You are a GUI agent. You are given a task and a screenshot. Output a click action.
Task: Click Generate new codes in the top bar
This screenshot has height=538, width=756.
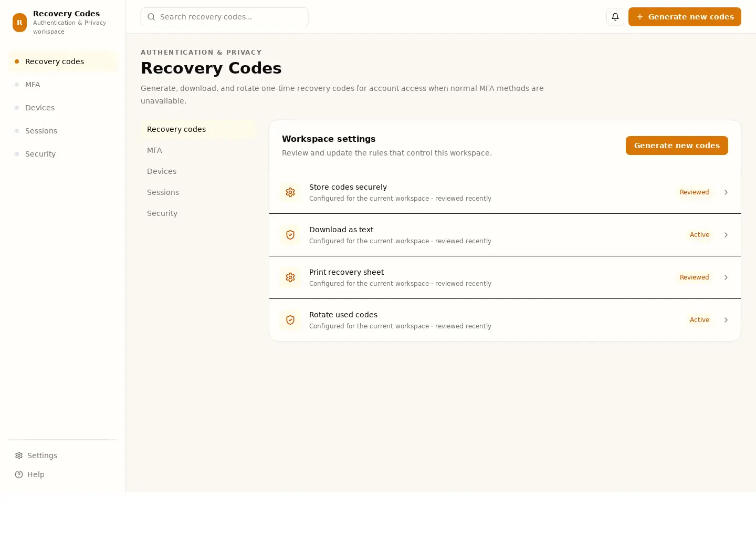tap(685, 17)
